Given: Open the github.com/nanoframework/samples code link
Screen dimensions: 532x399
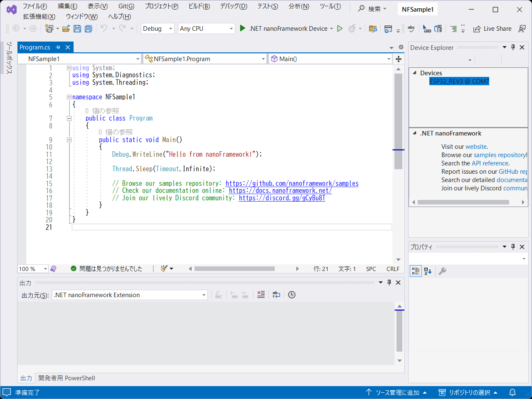Looking at the screenshot, I should [292, 183].
